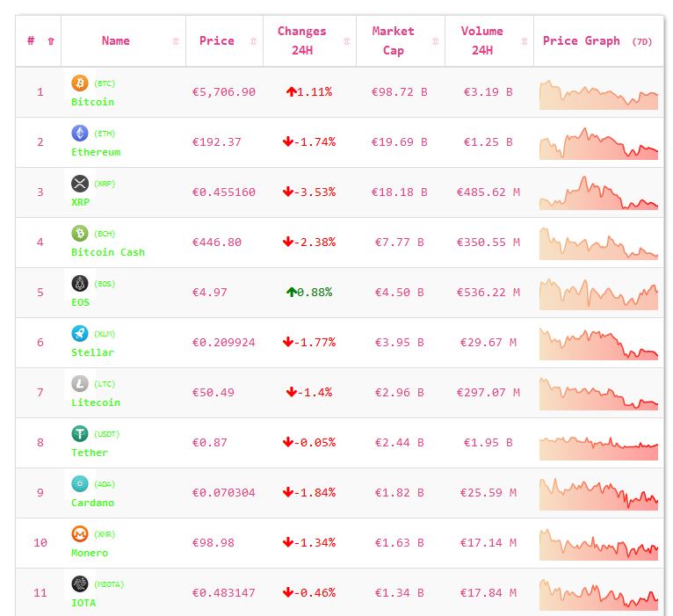
Task: Open the IOTA coin name link
Action: click(83, 603)
